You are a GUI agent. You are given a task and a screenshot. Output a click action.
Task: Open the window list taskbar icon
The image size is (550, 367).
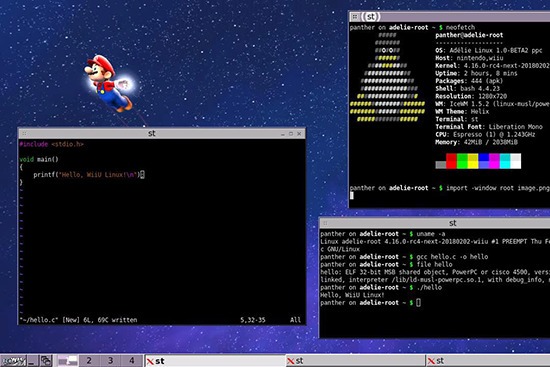tap(46, 361)
